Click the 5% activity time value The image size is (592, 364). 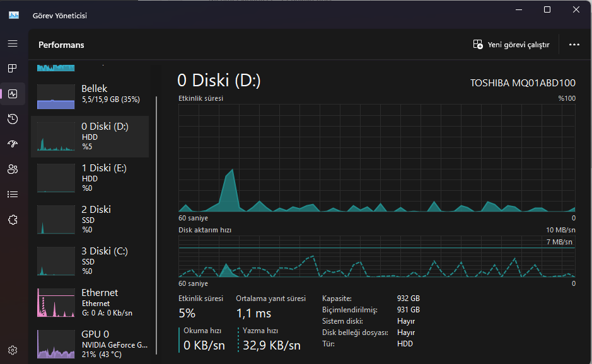tap(187, 313)
